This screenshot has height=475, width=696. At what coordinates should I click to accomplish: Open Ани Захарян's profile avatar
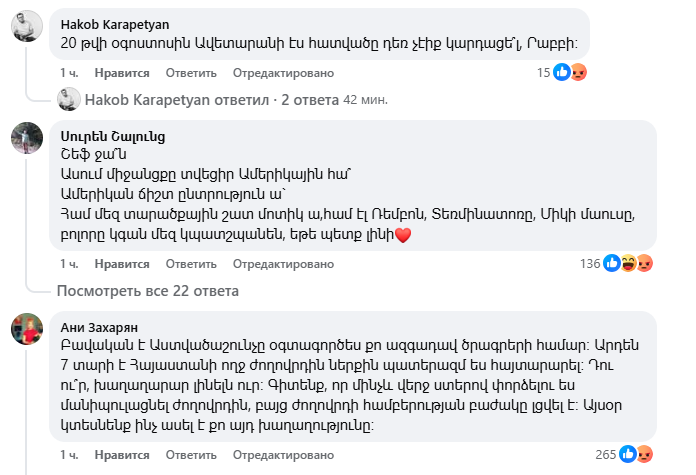click(26, 329)
